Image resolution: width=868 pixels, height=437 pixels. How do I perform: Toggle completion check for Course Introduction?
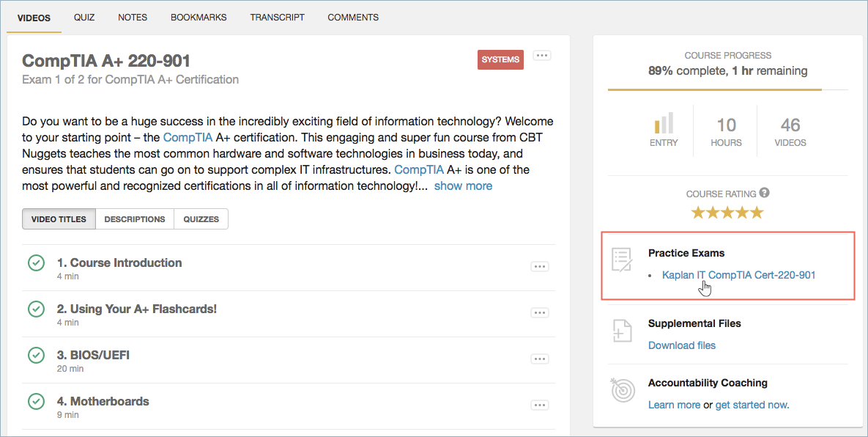point(37,262)
